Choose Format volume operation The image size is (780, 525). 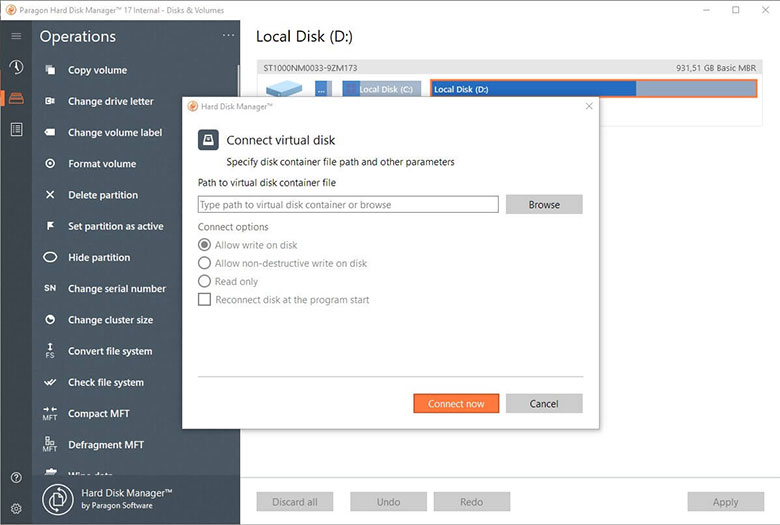[102, 164]
